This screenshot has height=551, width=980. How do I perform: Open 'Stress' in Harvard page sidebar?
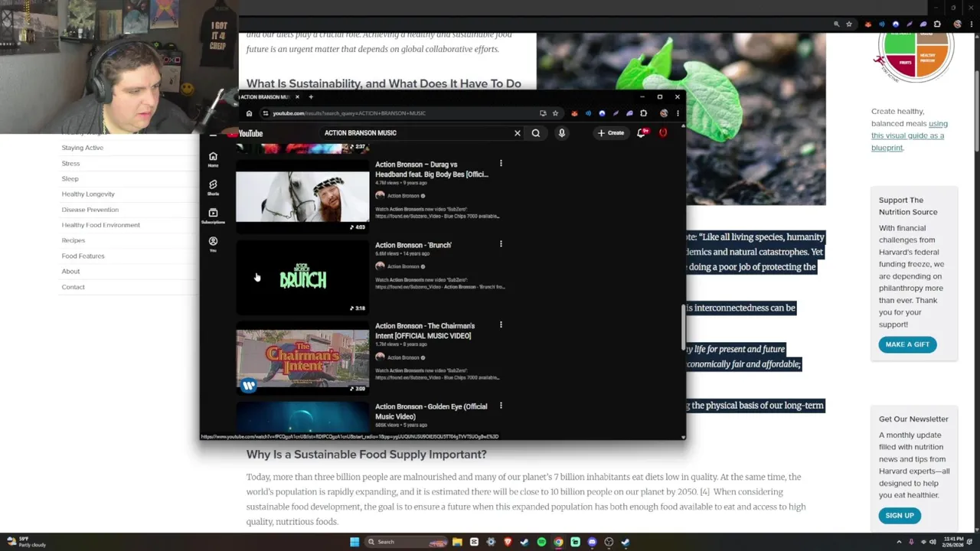(x=70, y=163)
